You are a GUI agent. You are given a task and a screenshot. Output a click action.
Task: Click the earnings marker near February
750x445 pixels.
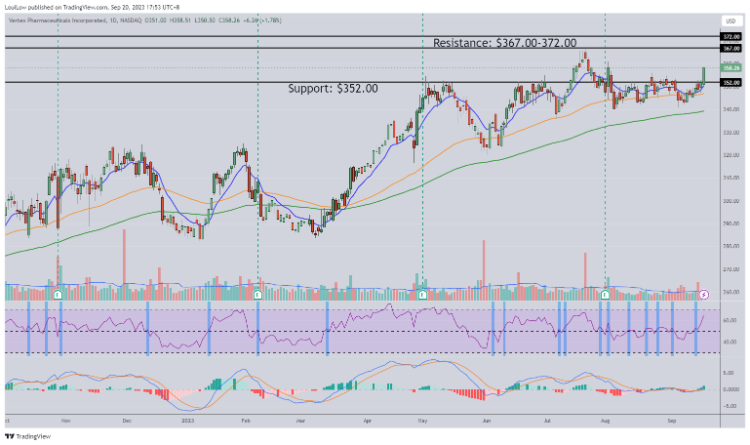pyautogui.click(x=258, y=294)
